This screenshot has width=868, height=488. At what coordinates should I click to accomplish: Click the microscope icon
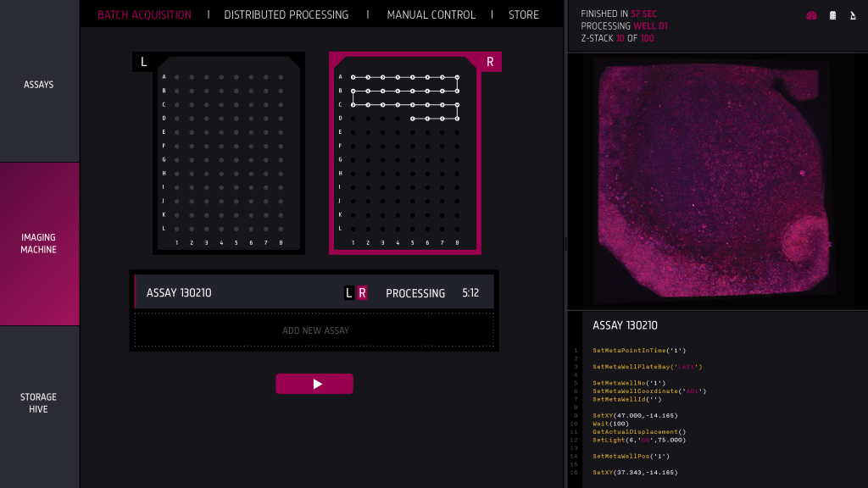tap(851, 15)
